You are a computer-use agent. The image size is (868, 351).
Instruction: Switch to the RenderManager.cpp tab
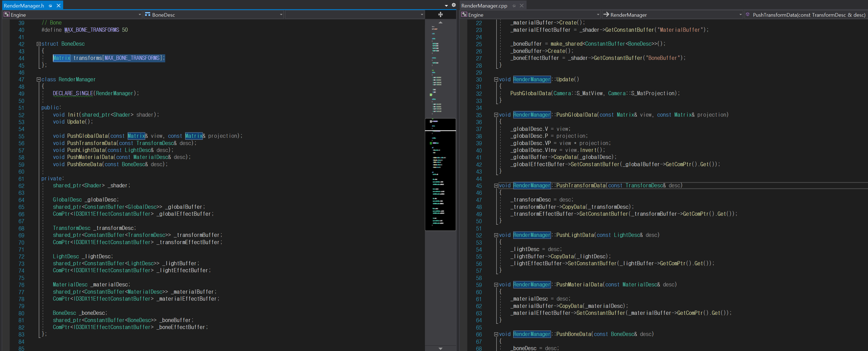(x=484, y=6)
